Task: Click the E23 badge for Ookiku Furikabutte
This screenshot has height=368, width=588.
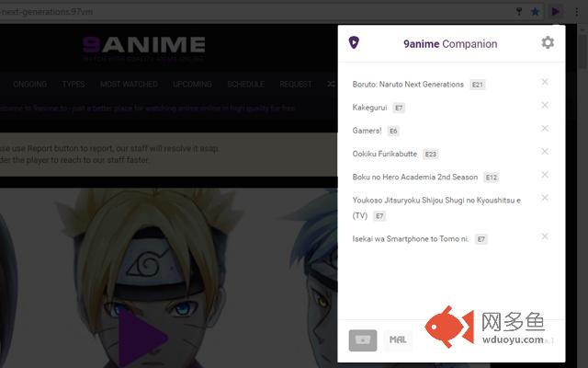Action: pos(431,154)
